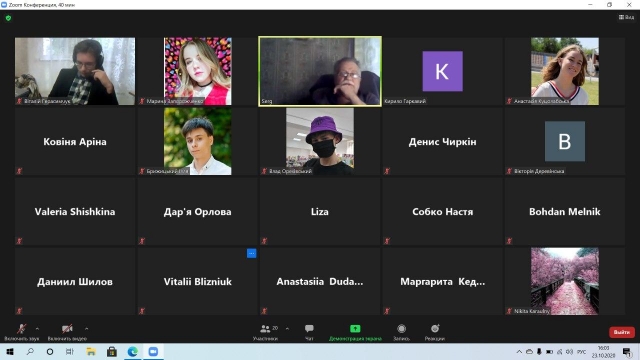Select the Денис Чиркін participant tile

coord(442,141)
